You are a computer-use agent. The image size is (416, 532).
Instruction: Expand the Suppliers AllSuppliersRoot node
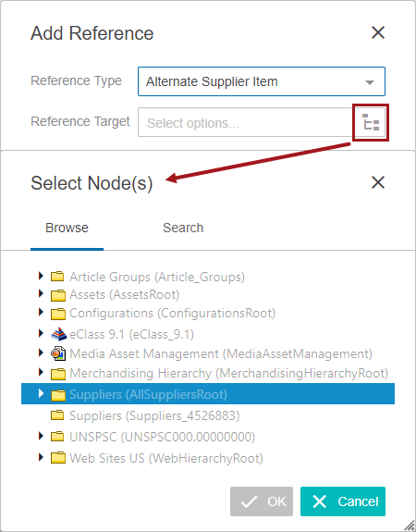click(41, 393)
